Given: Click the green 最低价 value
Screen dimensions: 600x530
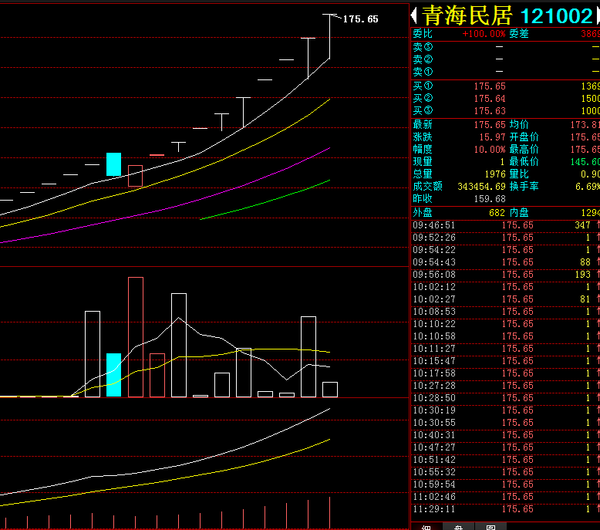Looking at the screenshot, I should click(586, 161).
